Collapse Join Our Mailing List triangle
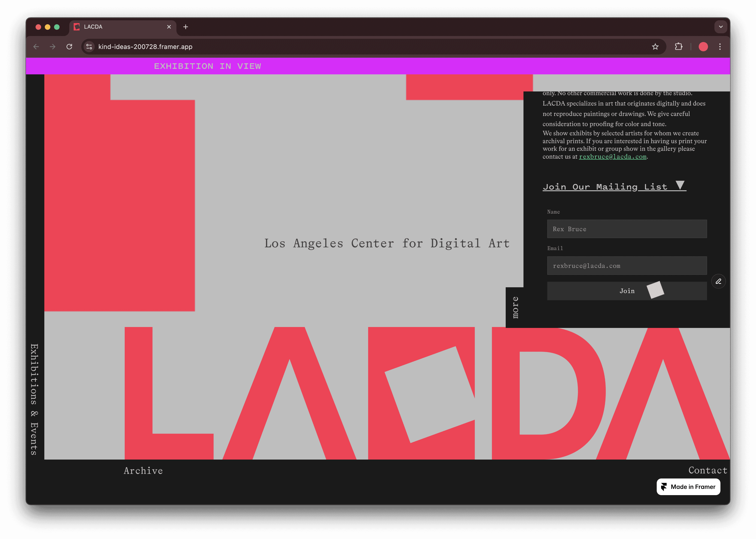The height and width of the screenshot is (539, 756). pos(680,185)
